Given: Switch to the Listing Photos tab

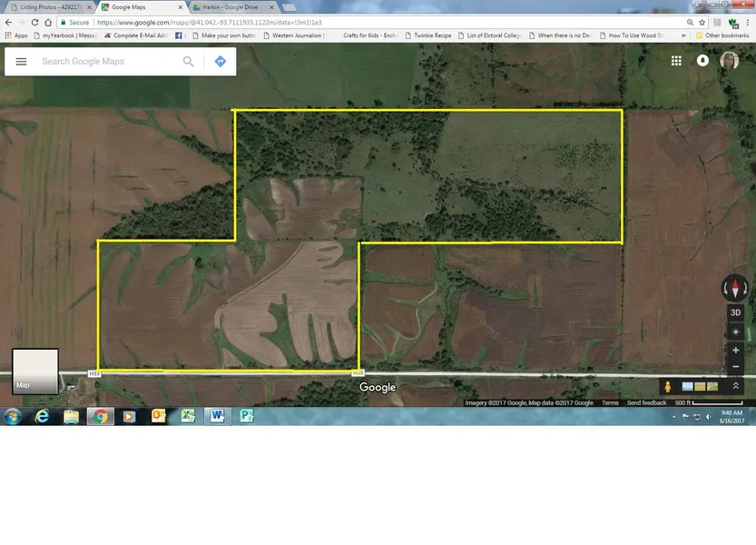Looking at the screenshot, I should 51,7.
